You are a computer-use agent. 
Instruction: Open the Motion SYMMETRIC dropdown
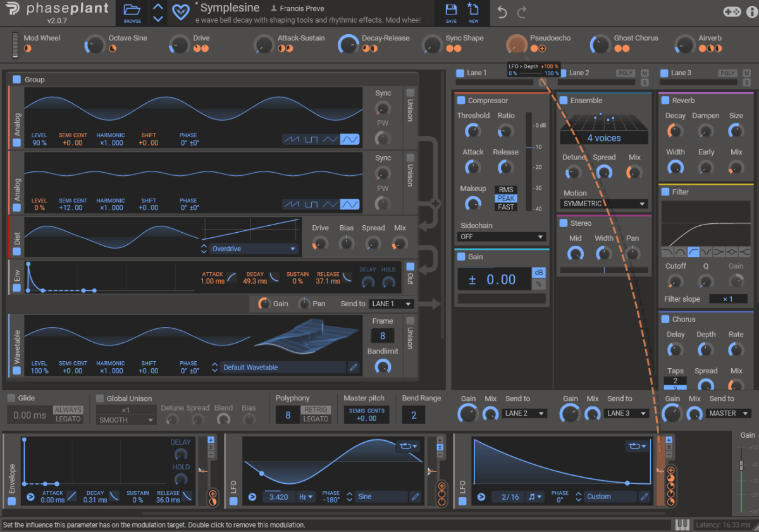click(x=604, y=204)
